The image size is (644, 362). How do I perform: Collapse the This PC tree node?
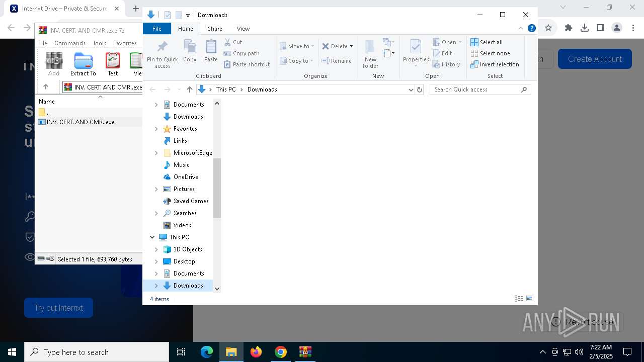(x=152, y=237)
